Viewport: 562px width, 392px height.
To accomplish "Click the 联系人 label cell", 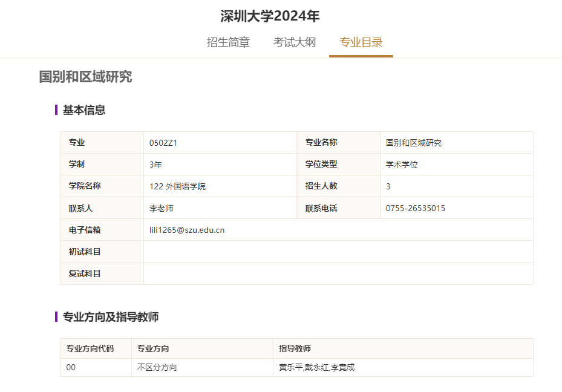I will (x=102, y=208).
